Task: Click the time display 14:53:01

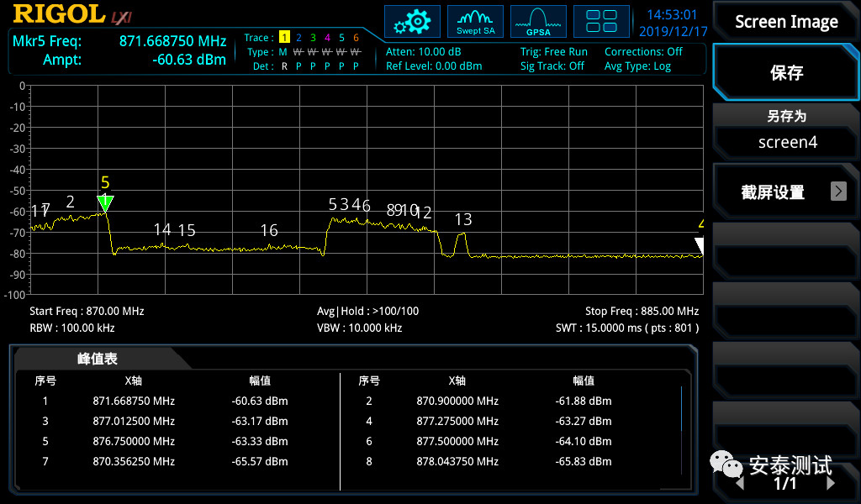Action: (672, 15)
